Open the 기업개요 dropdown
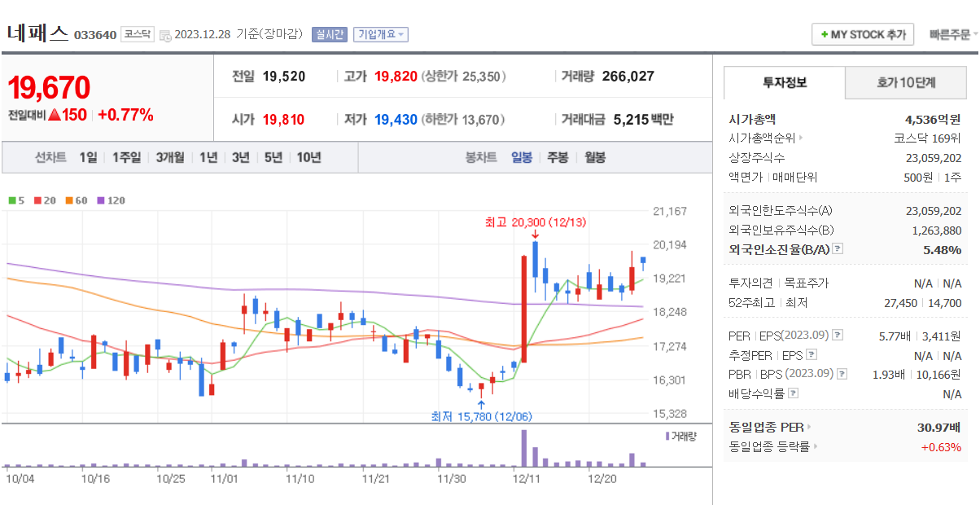The image size is (980, 505). click(381, 34)
